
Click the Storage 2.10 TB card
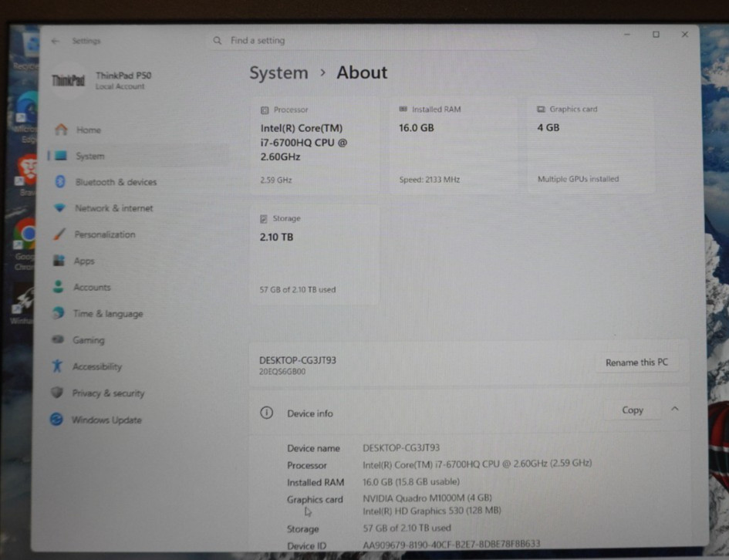point(314,255)
